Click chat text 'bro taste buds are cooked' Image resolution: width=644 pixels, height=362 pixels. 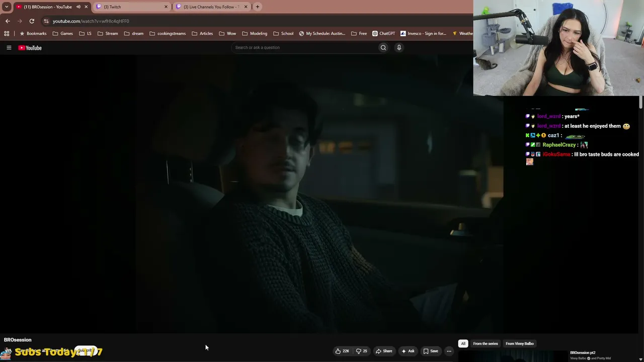[x=610, y=154]
